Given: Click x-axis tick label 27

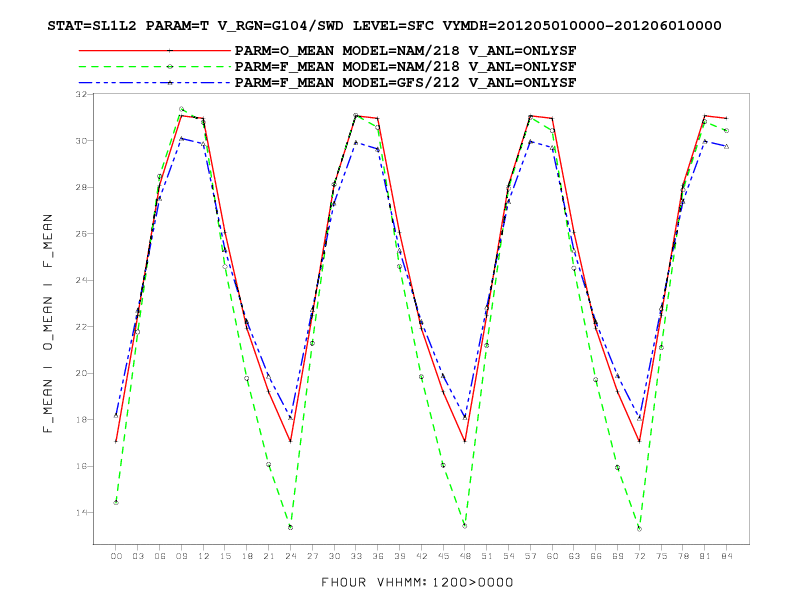Looking at the screenshot, I should (x=312, y=556).
